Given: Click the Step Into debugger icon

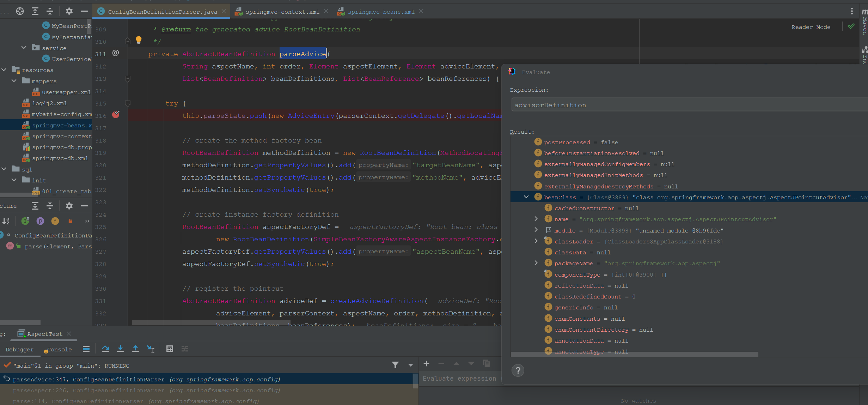Looking at the screenshot, I should click(120, 349).
